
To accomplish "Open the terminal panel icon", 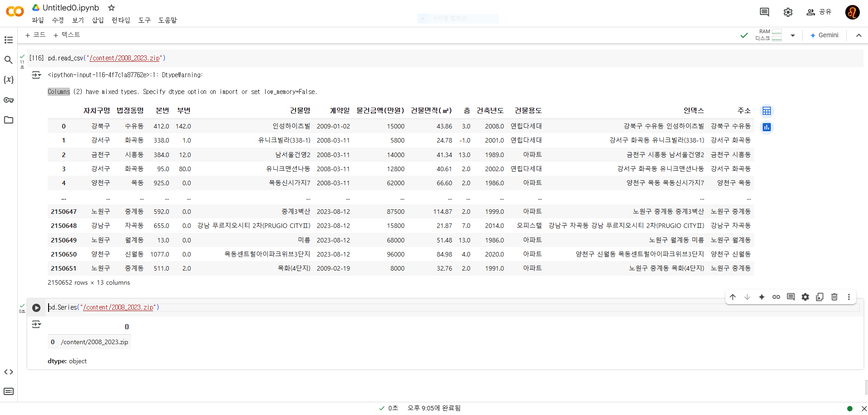I will pyautogui.click(x=9, y=391).
